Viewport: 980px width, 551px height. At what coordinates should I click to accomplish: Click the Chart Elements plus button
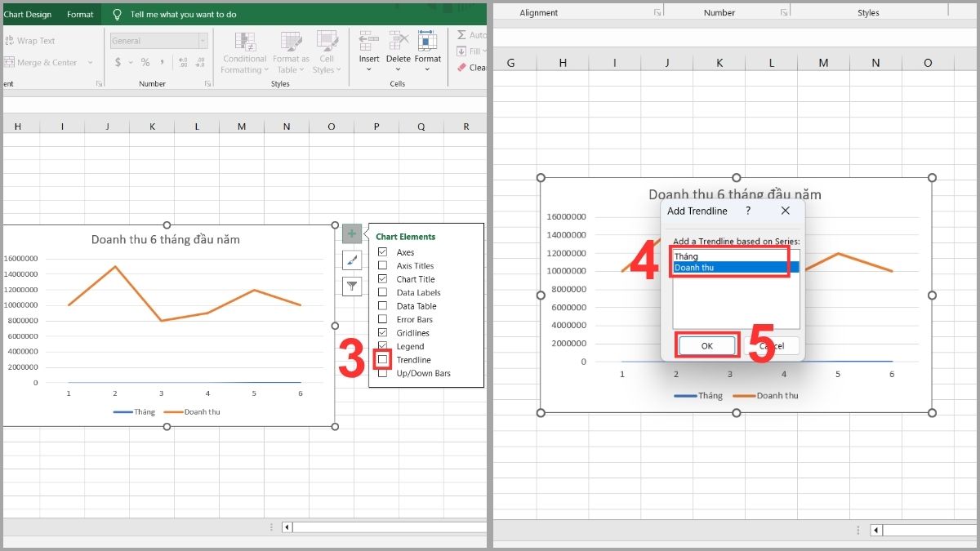pyautogui.click(x=352, y=234)
